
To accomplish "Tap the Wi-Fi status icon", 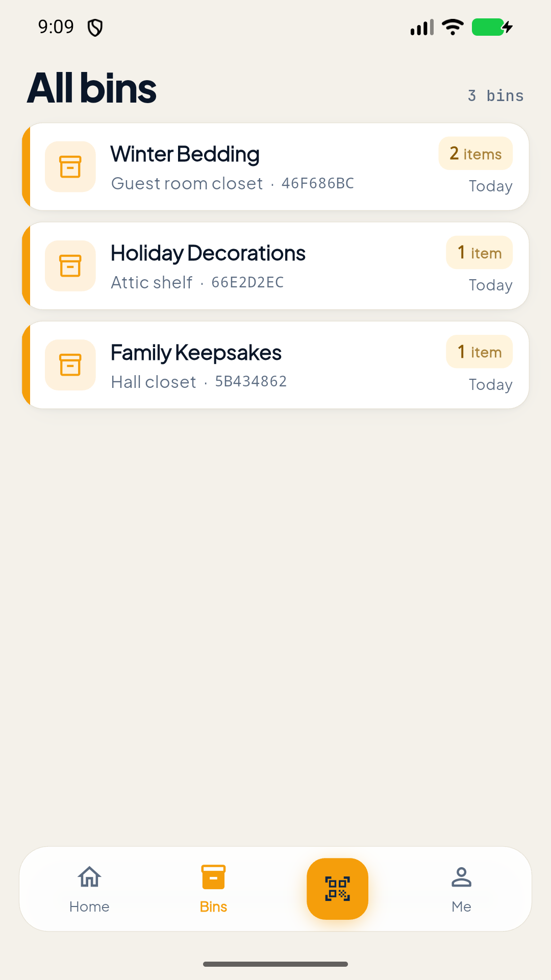I will (453, 27).
